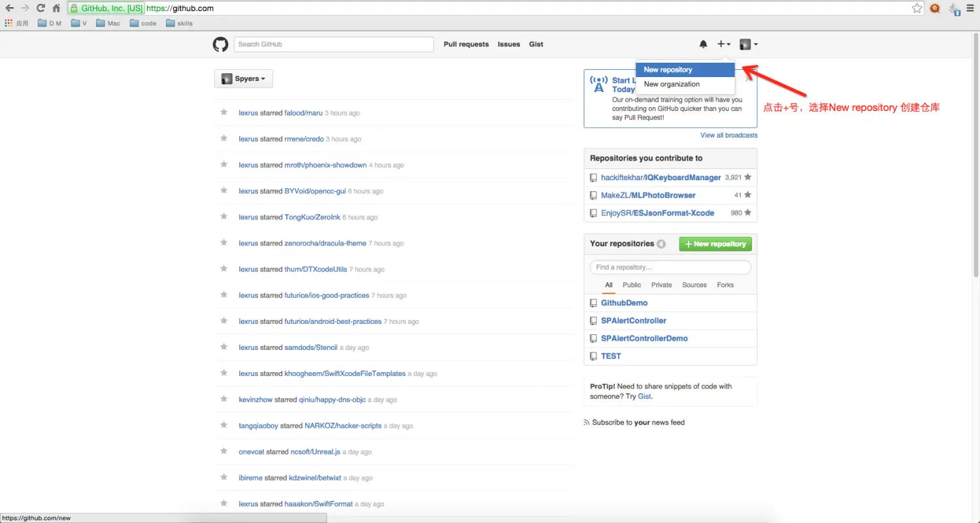Open the notifications bell icon
This screenshot has height=523, width=980.
tap(704, 44)
